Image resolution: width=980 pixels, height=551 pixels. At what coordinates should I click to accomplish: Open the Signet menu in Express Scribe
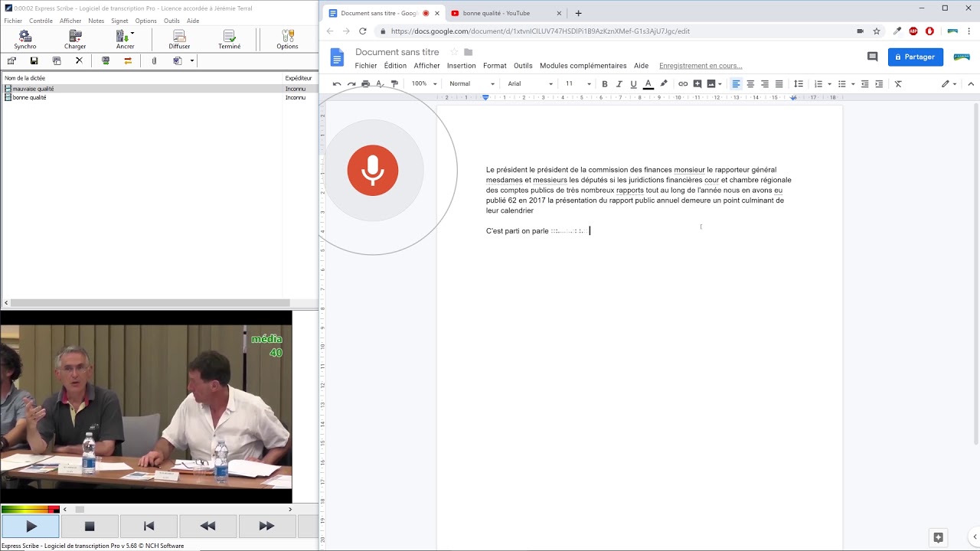[x=119, y=21]
